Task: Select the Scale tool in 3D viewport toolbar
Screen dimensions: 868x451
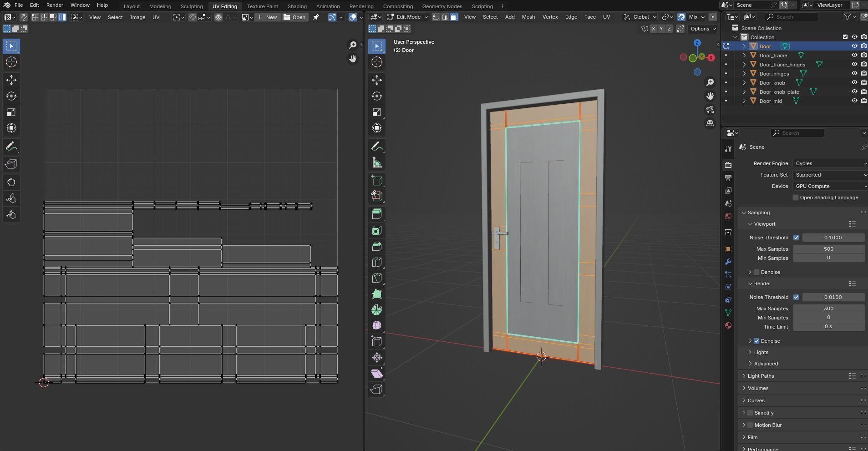Action: pyautogui.click(x=376, y=112)
